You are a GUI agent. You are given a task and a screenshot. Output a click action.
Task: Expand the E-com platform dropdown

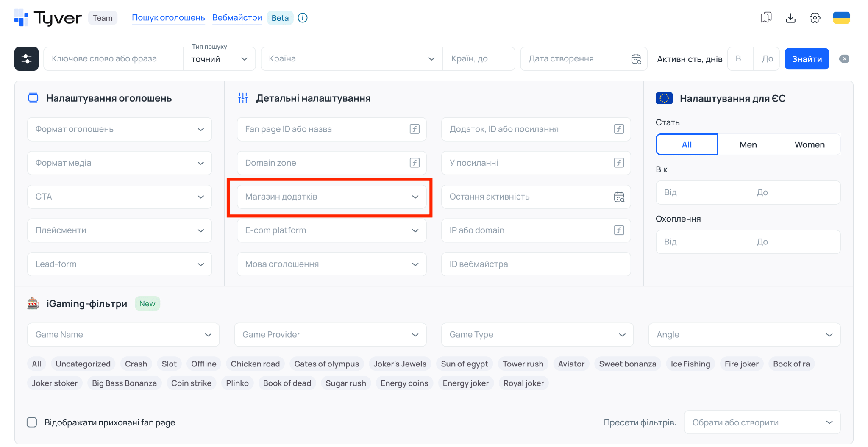331,230
